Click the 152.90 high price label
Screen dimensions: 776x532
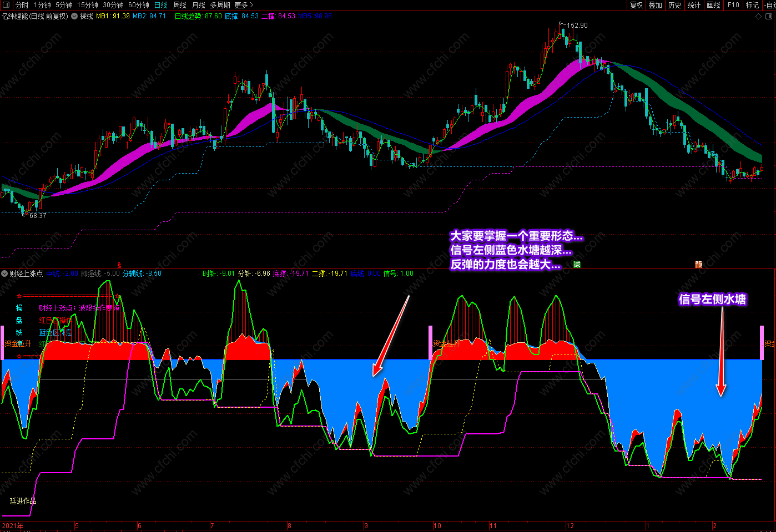tap(577, 25)
